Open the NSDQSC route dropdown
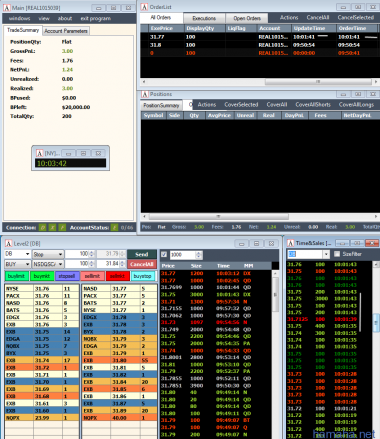 pos(48,264)
